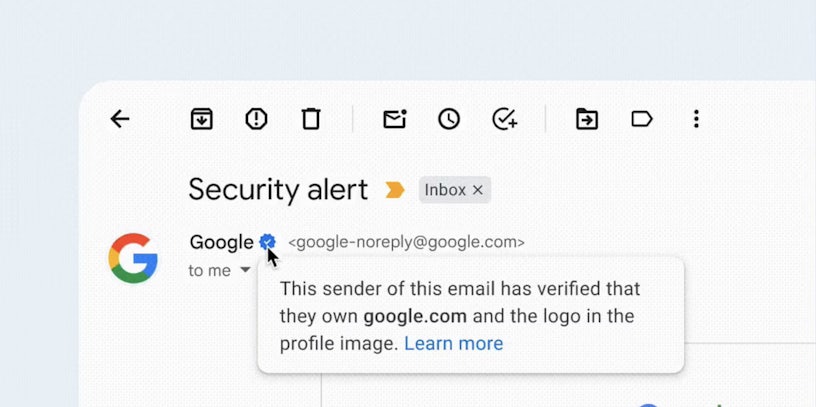Toggle the yellow importance marker
This screenshot has width=816, height=407.
(x=395, y=190)
